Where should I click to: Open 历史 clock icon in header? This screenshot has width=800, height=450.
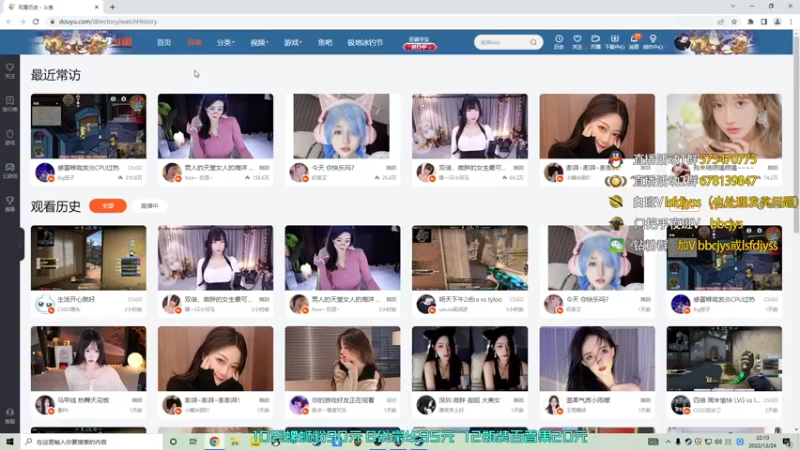coord(559,42)
